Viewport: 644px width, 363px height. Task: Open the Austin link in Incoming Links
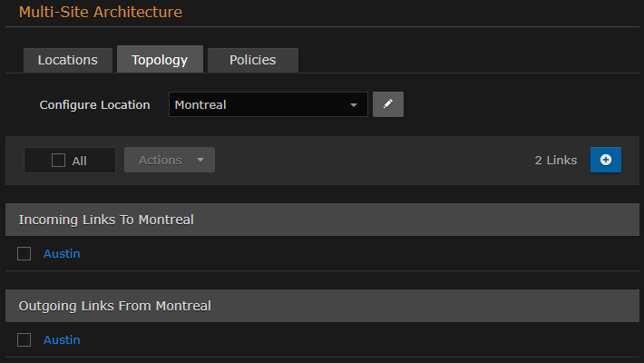62,254
